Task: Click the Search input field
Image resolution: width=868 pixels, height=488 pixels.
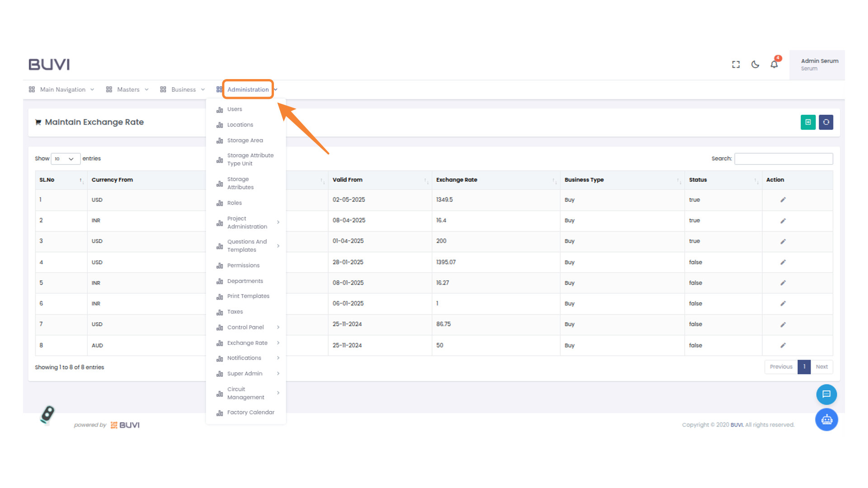Action: tap(783, 159)
